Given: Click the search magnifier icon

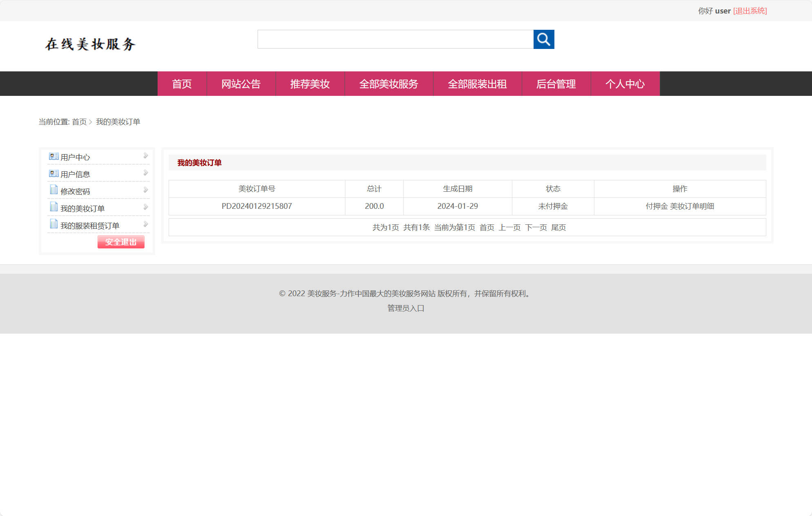Looking at the screenshot, I should 544,40.
